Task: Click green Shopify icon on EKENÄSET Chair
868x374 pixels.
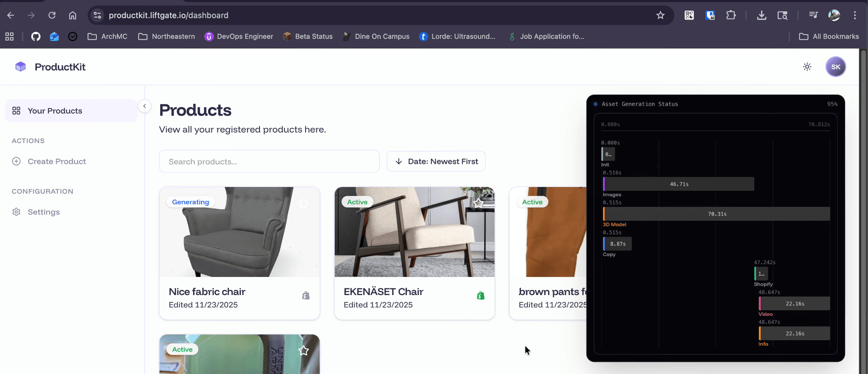Action: tap(480, 295)
